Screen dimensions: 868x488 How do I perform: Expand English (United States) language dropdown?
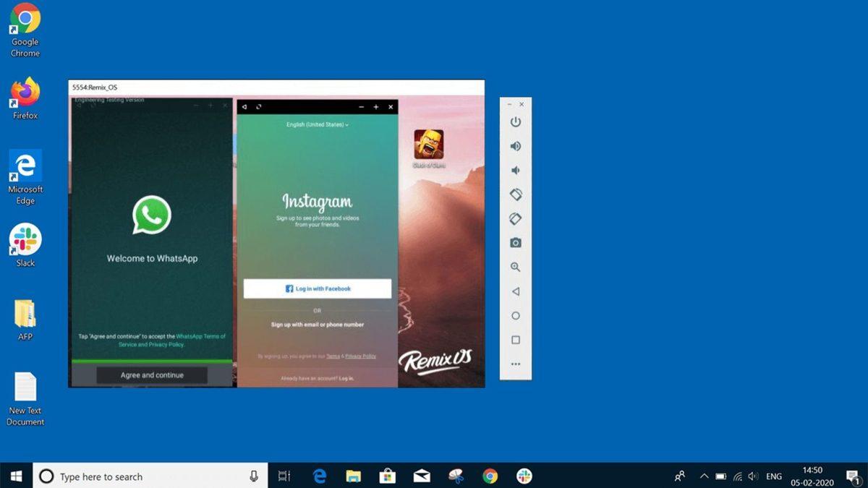pos(317,124)
